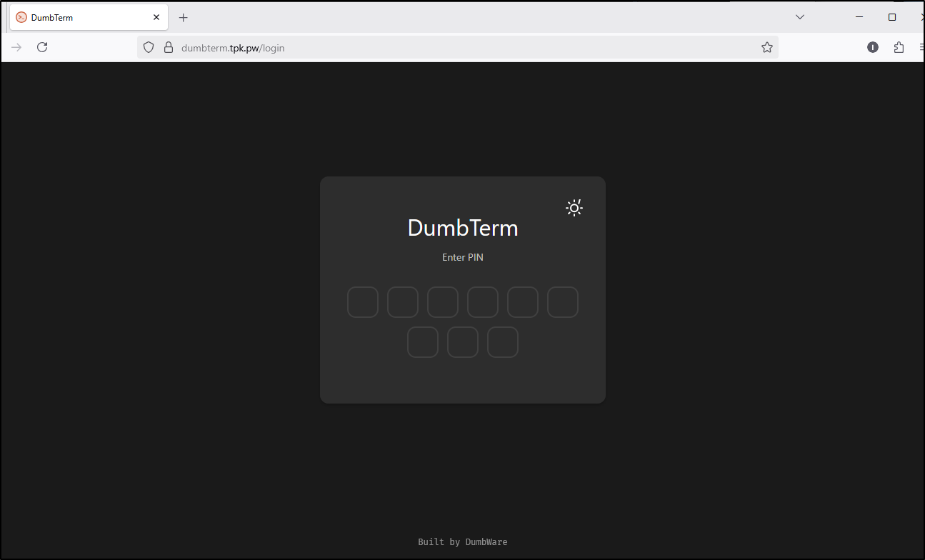Minimize the browser window
The height and width of the screenshot is (560, 925).
click(859, 16)
